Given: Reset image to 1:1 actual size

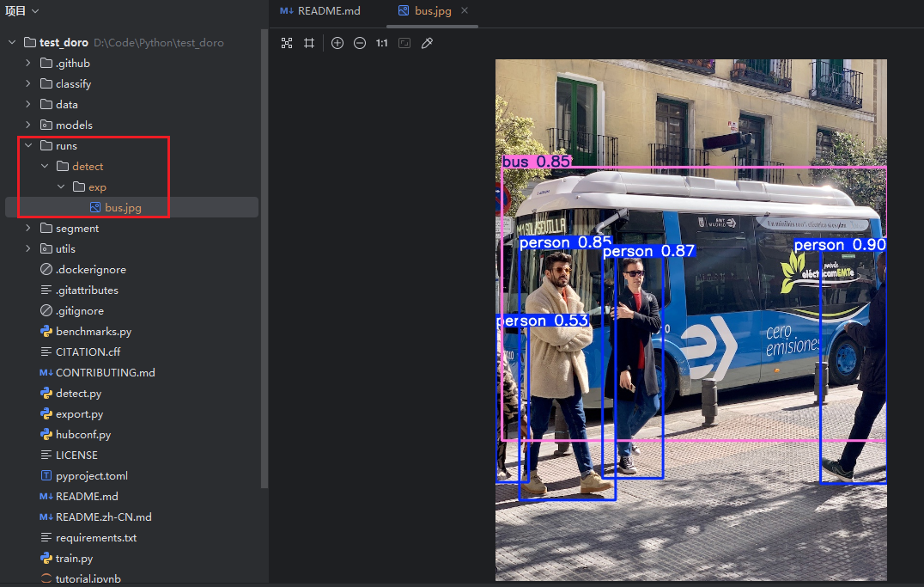Looking at the screenshot, I should 382,43.
